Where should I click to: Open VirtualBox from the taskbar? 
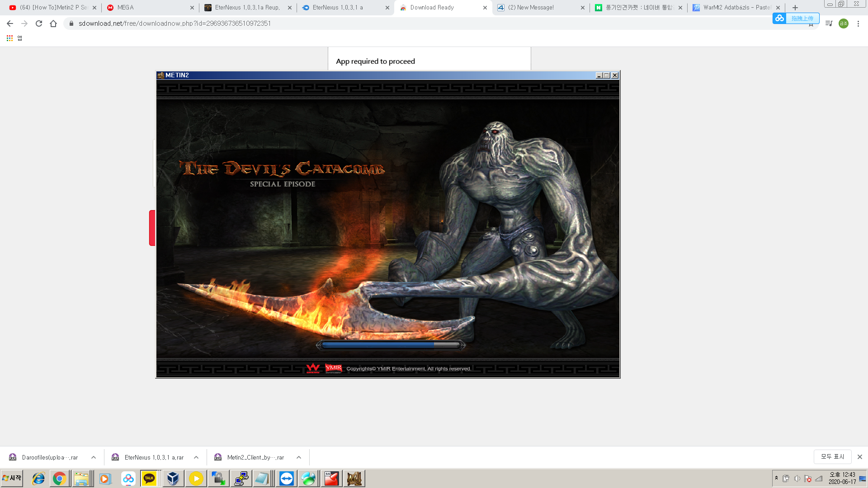tap(173, 479)
